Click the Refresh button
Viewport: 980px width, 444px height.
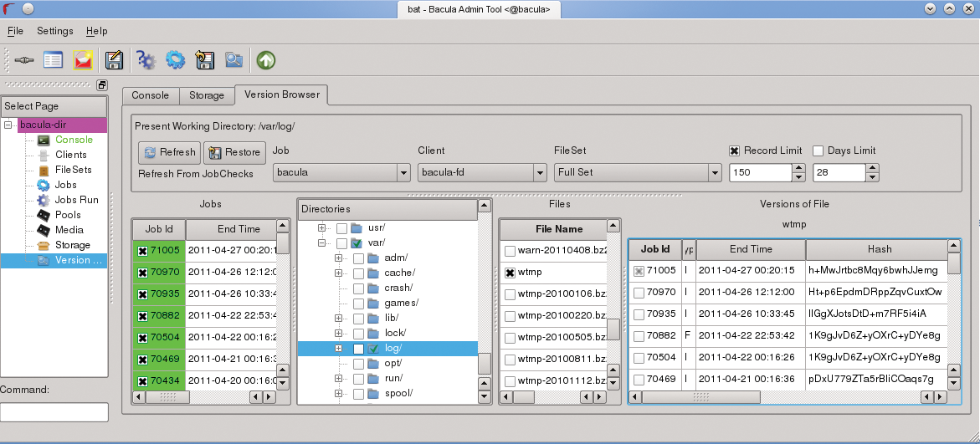click(170, 152)
